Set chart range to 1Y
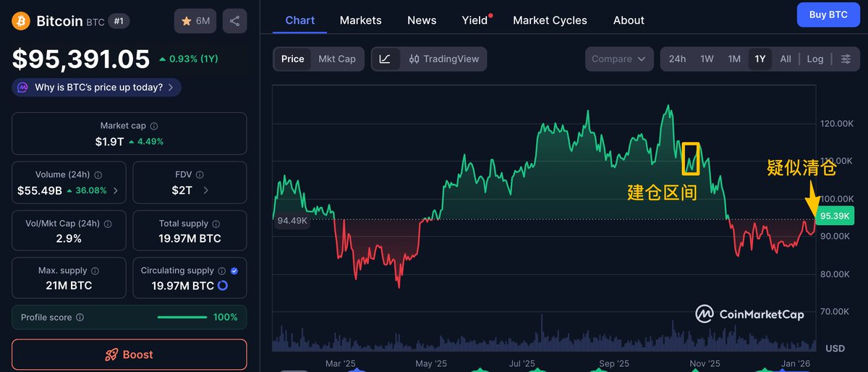 pyautogui.click(x=760, y=59)
